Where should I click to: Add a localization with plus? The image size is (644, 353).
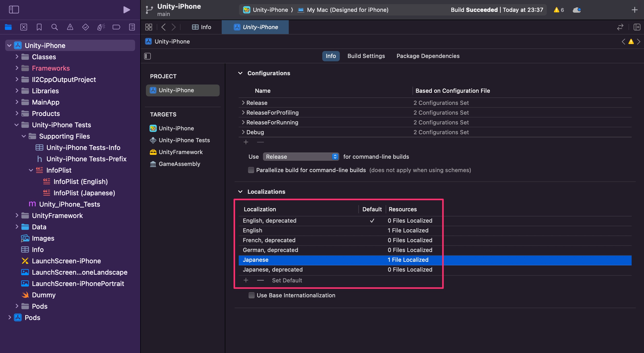tap(246, 280)
